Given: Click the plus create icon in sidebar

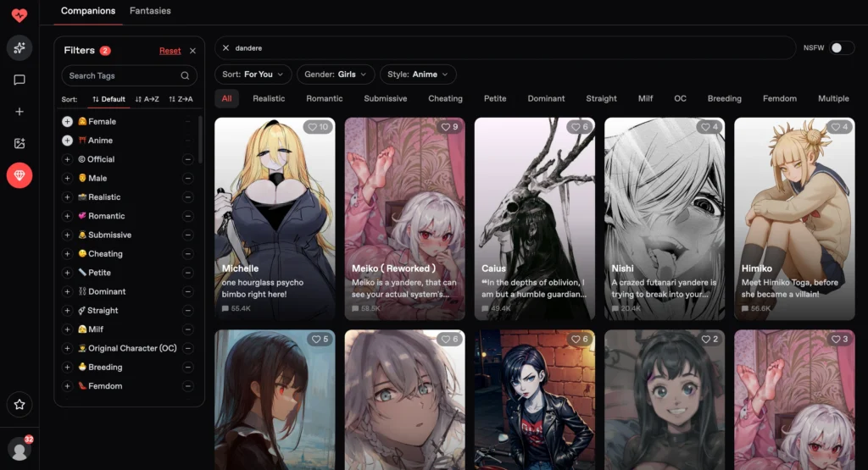Looking at the screenshot, I should point(19,112).
